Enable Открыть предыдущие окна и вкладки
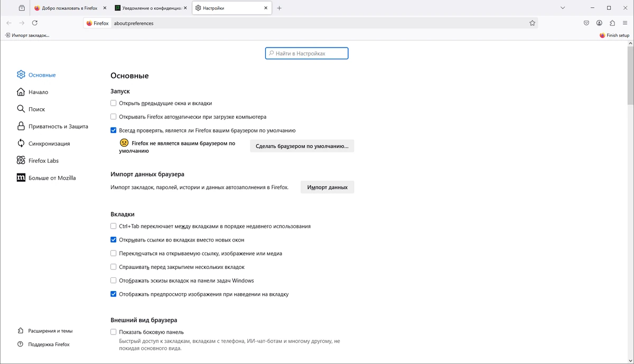Viewport: 634px width, 364px height. 114,103
